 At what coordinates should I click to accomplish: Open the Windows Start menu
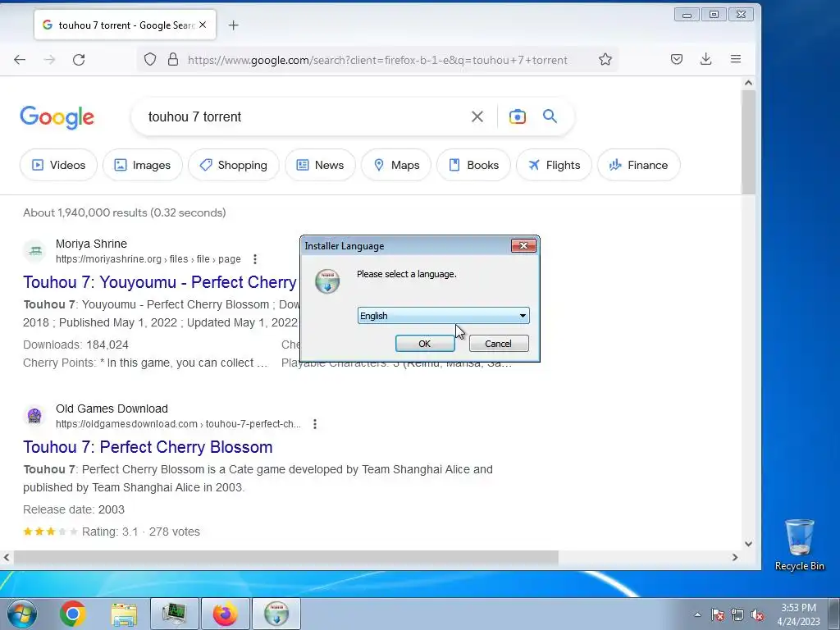[22, 614]
